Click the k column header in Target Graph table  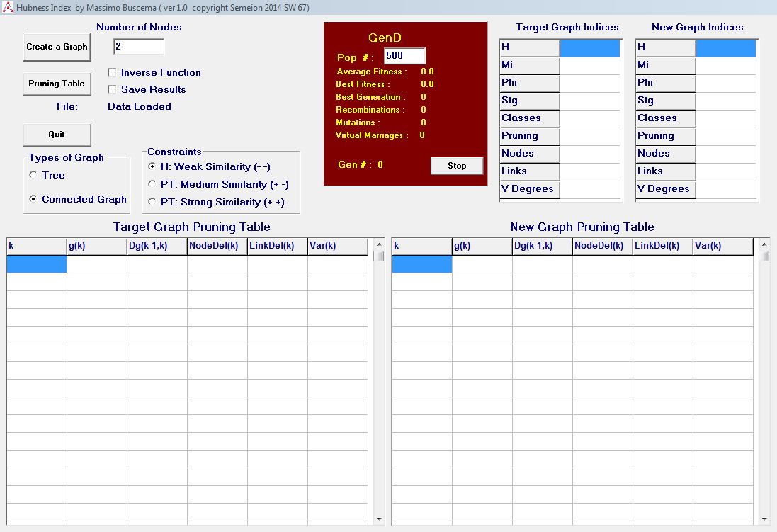tap(37, 247)
